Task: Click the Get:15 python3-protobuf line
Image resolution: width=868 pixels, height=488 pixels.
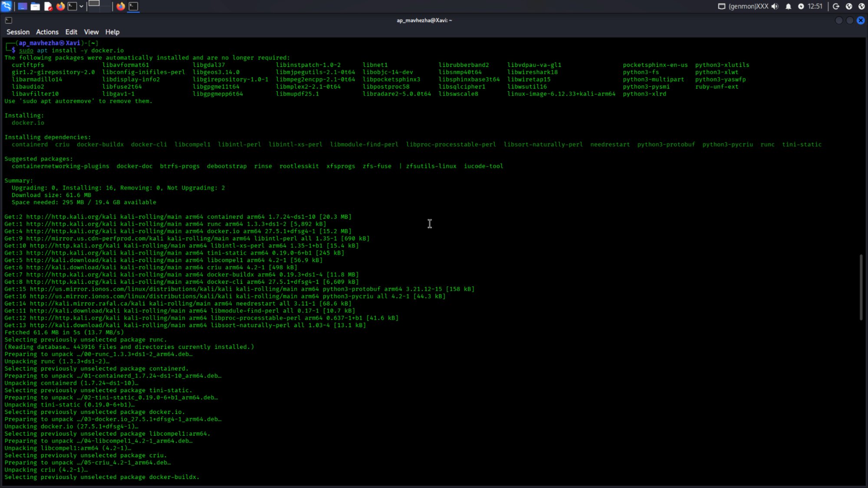Action: click(239, 289)
